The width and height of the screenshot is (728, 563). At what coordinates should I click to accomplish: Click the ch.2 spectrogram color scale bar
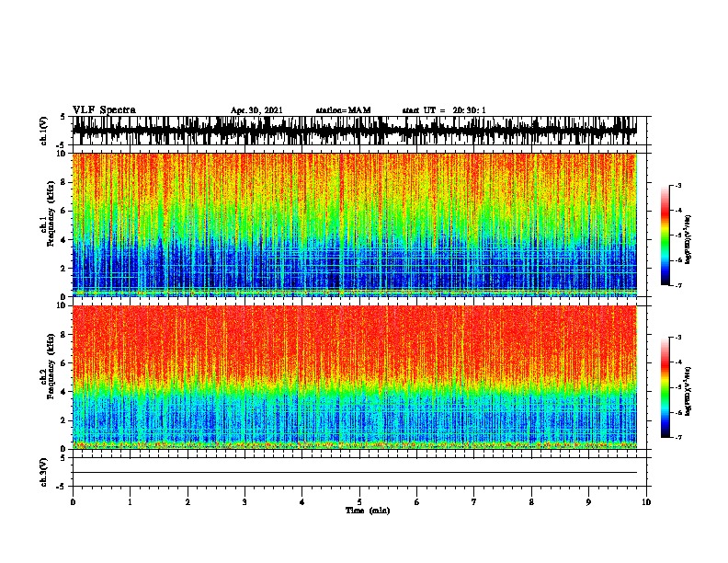(x=665, y=387)
